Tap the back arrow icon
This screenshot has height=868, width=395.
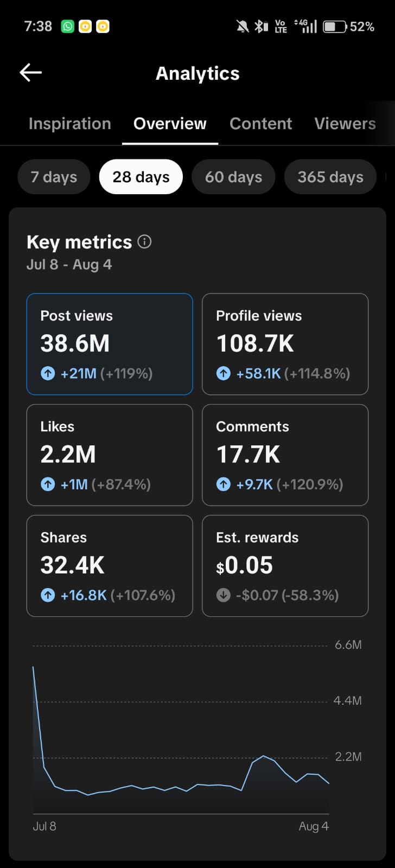pyautogui.click(x=31, y=73)
